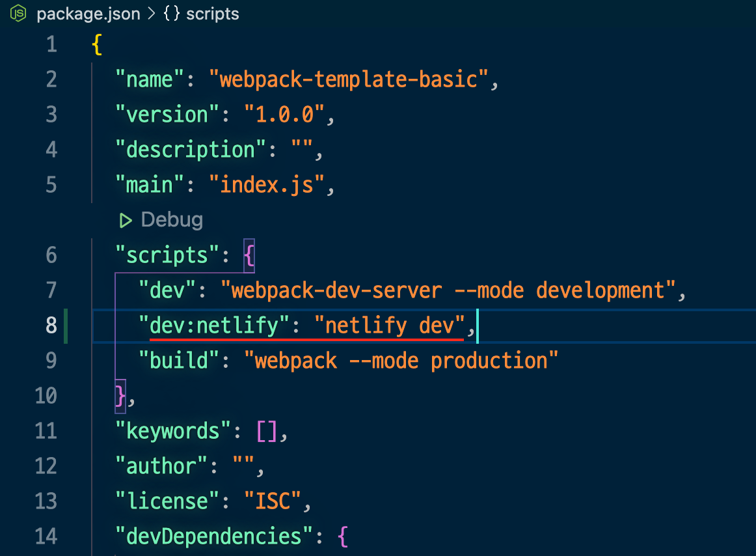Click "webpack-dev-server --mode development" value
Image resolution: width=756 pixels, height=556 pixels.
[x=448, y=290]
